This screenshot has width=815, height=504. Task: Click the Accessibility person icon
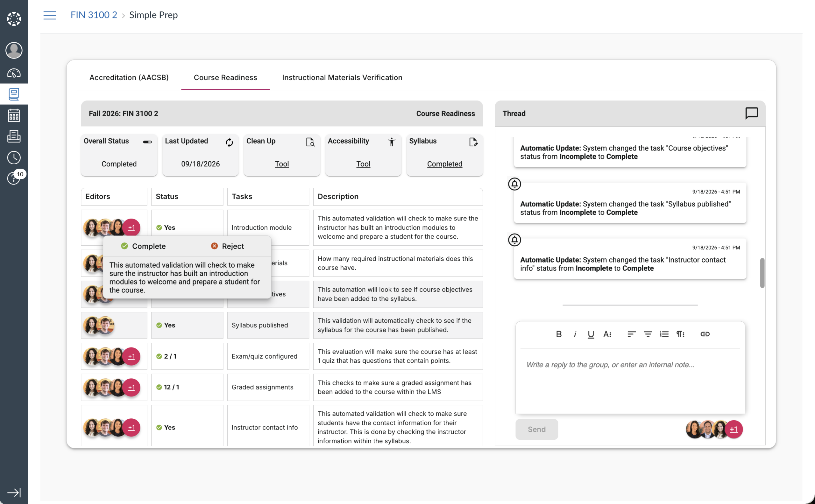392,142
